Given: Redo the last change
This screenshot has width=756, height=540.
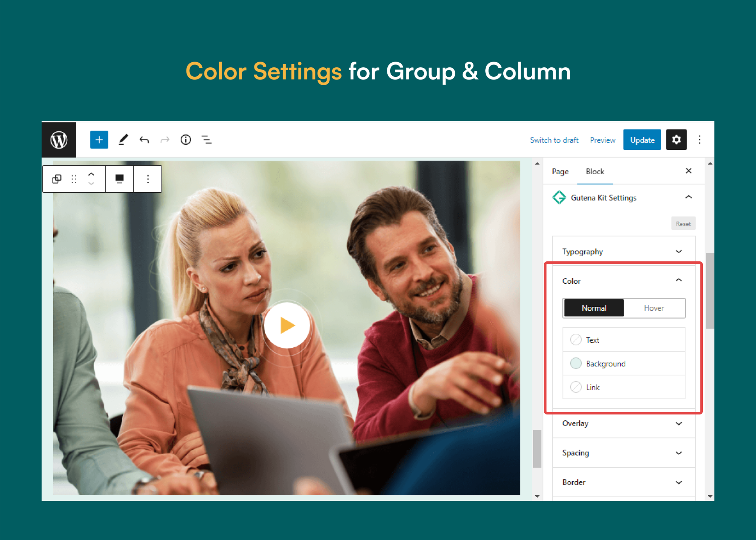Looking at the screenshot, I should [165, 140].
